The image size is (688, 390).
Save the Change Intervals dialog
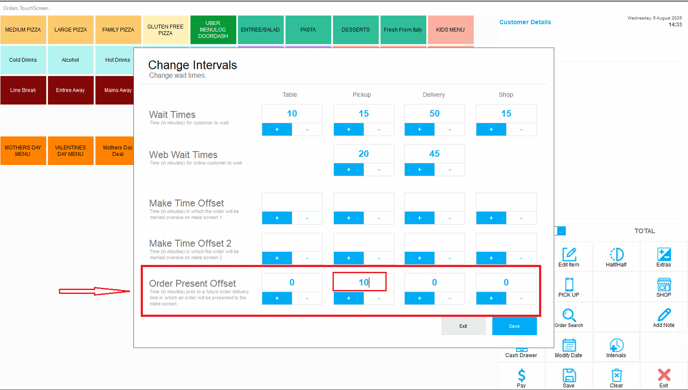(514, 326)
